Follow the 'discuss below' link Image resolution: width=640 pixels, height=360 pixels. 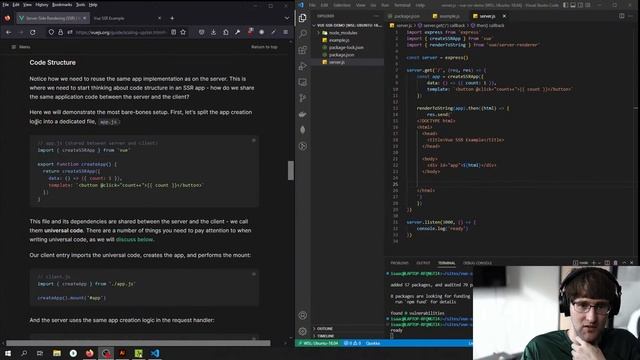point(135,240)
